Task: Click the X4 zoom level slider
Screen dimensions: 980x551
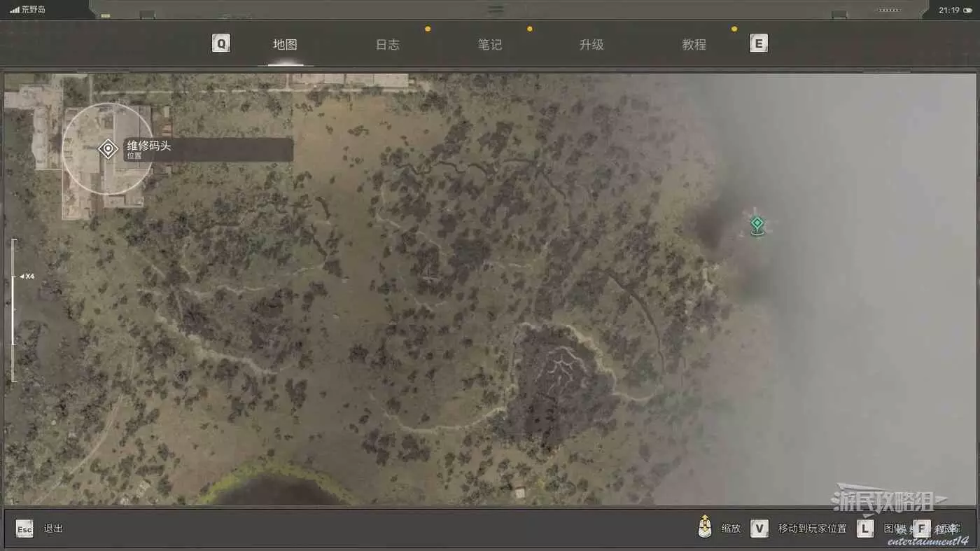Action: pos(13,310)
